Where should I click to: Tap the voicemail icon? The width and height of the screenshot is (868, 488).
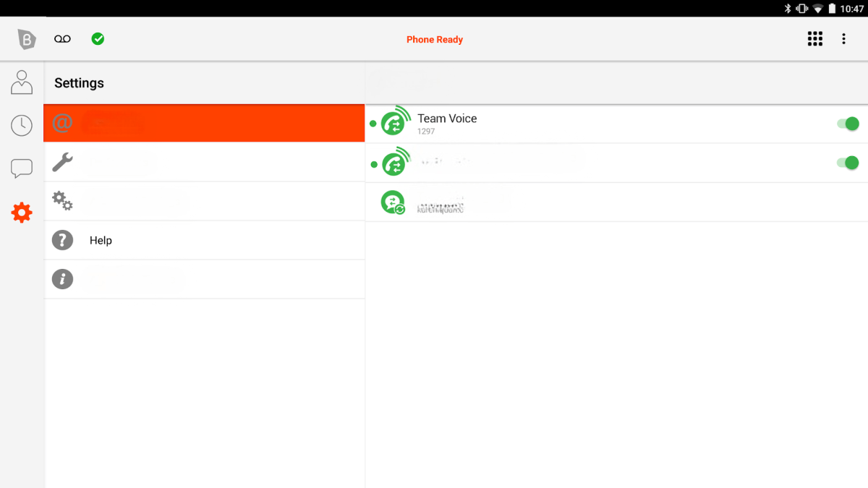click(x=62, y=38)
